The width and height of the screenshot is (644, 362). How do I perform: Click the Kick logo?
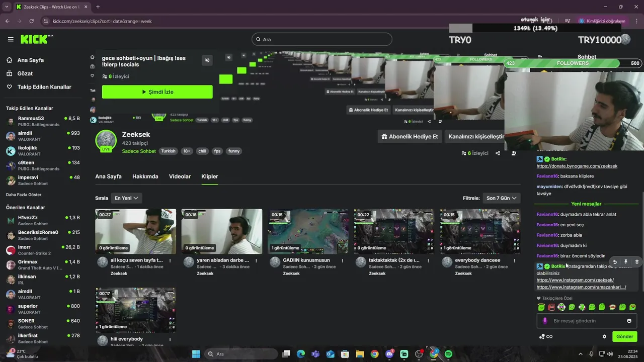point(37,39)
